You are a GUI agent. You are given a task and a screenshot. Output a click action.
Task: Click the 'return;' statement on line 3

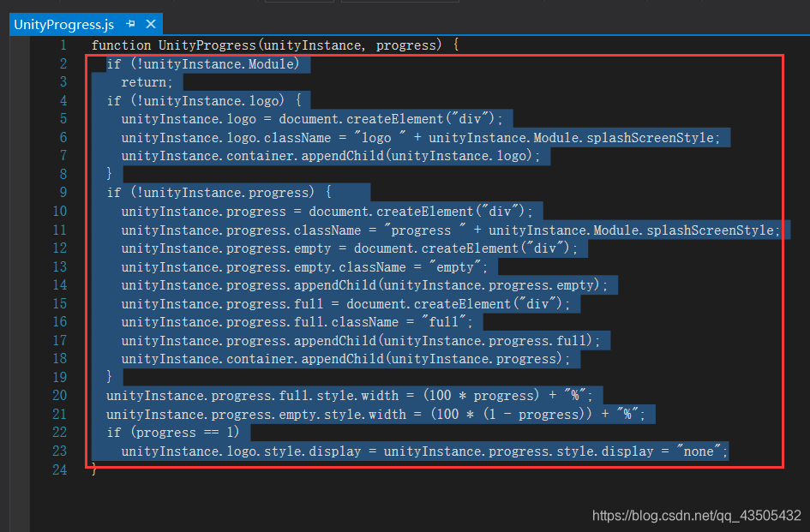[x=147, y=82]
